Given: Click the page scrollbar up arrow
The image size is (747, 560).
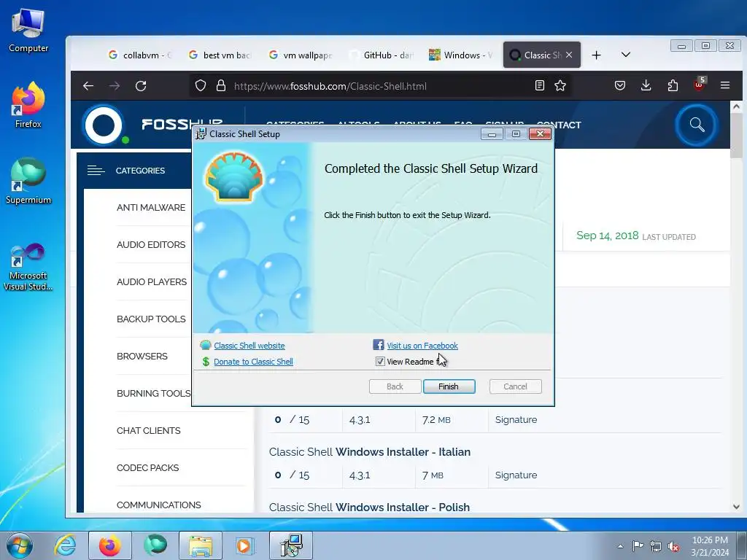Looking at the screenshot, I should pos(736,106).
